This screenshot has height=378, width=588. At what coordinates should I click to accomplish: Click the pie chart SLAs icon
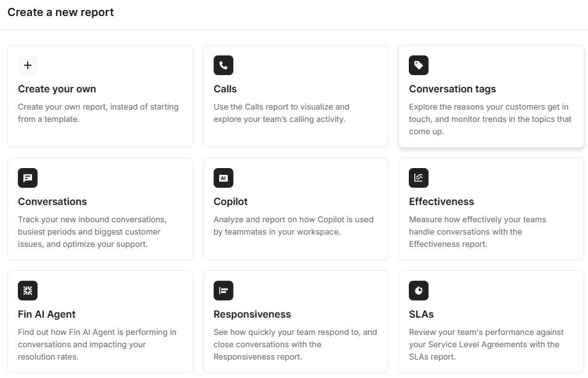click(419, 291)
